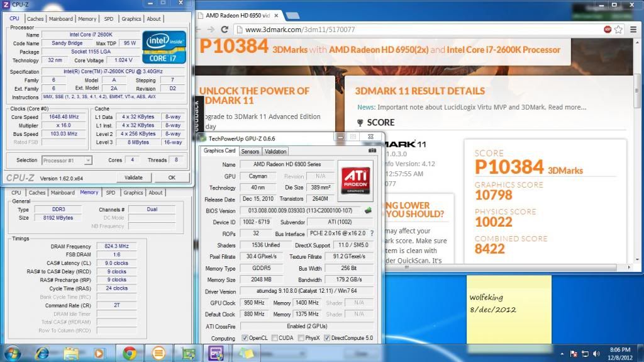This screenshot has width=644, height=362.
Task: Show hidden system tray icons
Action: point(562,354)
